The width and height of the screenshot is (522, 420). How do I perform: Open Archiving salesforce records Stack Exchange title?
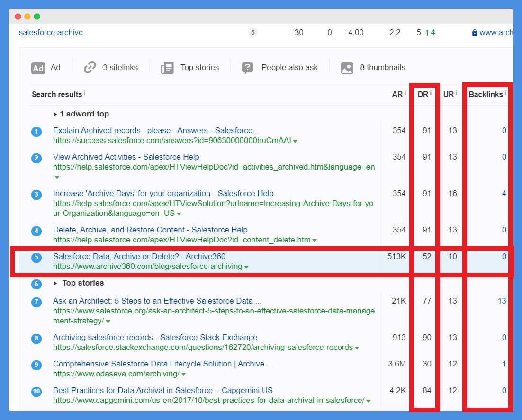tap(155, 337)
